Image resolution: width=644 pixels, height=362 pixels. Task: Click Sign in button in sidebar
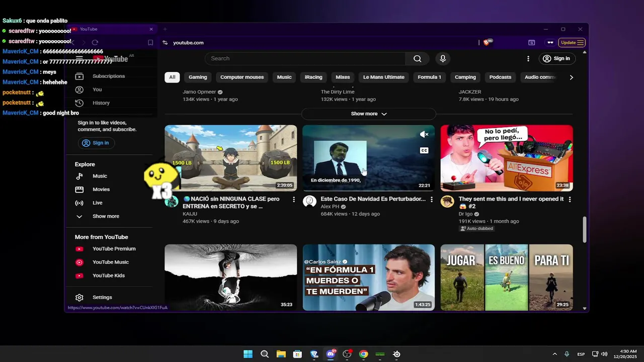[x=96, y=143]
